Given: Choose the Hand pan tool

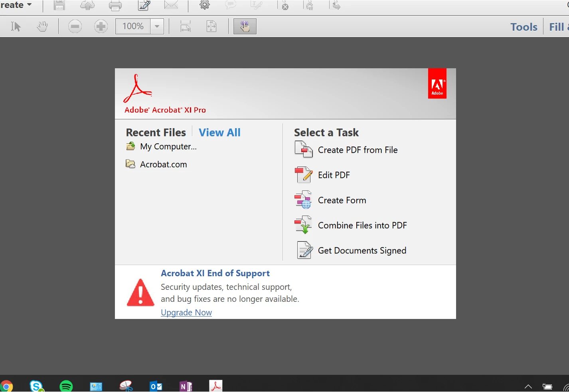Looking at the screenshot, I should point(42,26).
